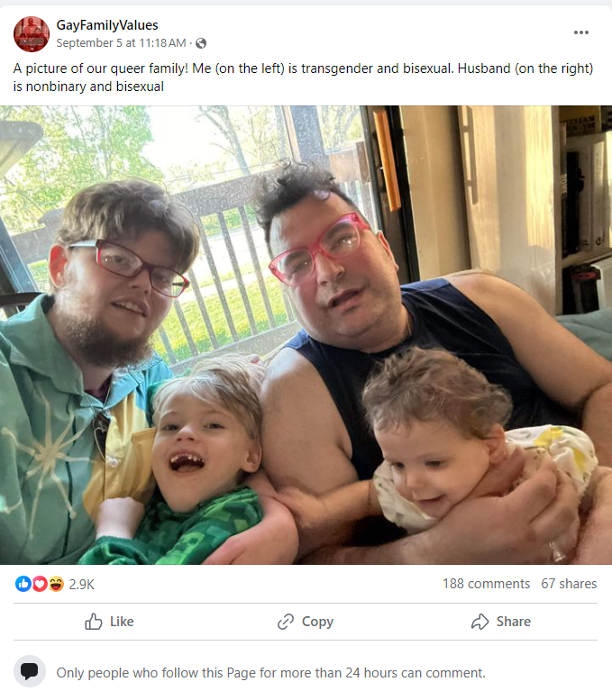Open the 2.9K reactions count
Screen dimensions: 612x700
82,585
